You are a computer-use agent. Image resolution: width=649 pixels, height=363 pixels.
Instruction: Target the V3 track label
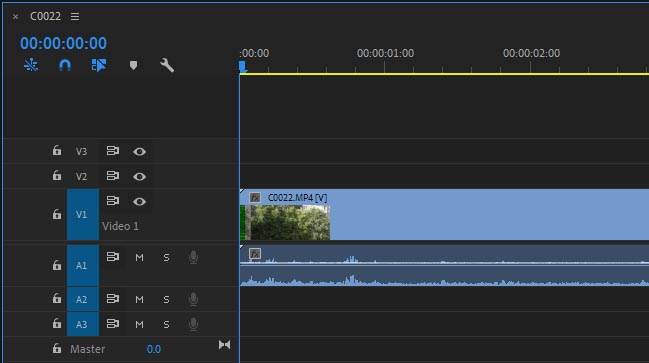[82, 151]
